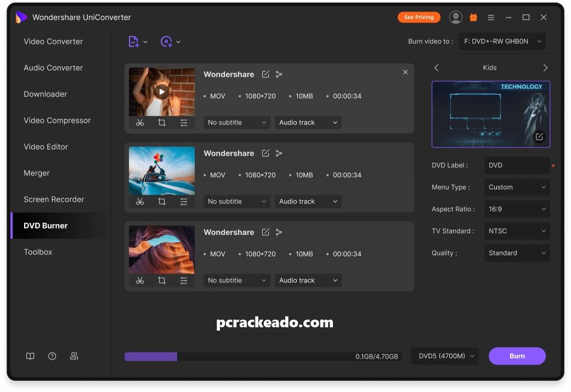This screenshot has height=392, width=571.
Task: Click the load DVD disc icon
Action: click(x=166, y=42)
